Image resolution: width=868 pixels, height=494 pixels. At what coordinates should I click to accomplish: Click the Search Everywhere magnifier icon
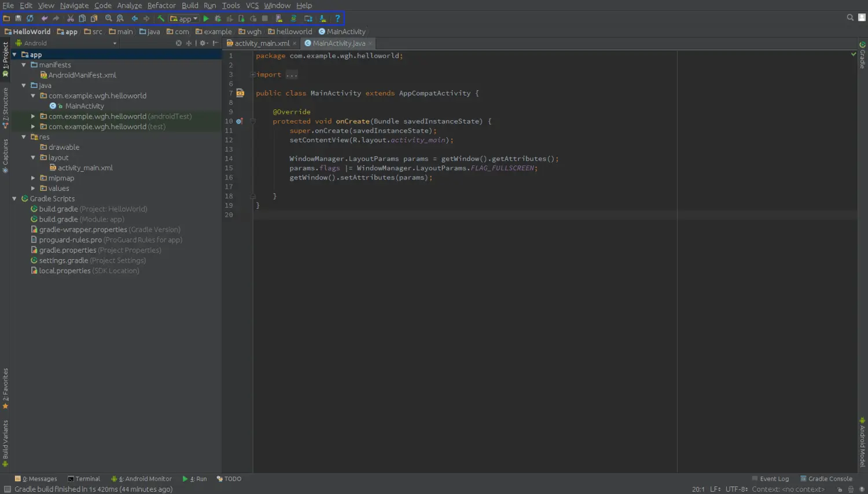coord(850,17)
